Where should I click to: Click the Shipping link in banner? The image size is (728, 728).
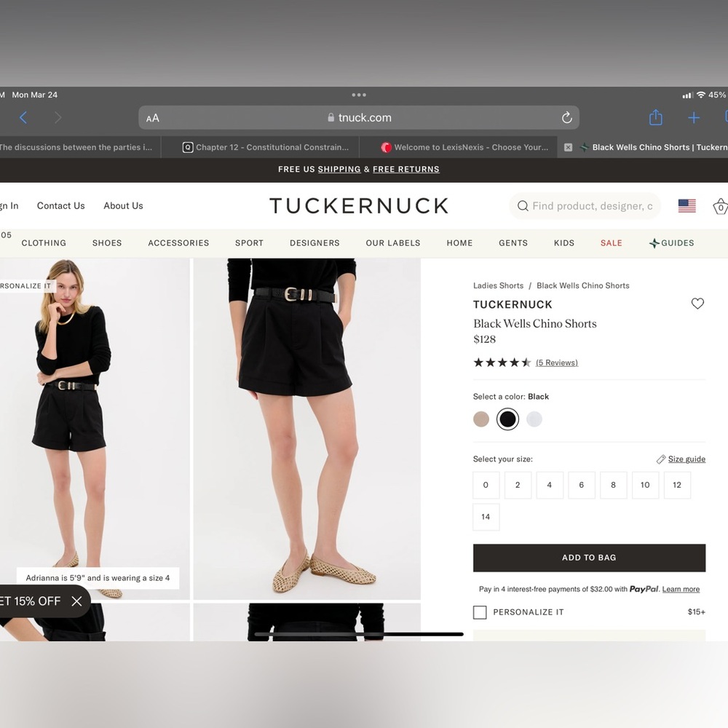pos(339,170)
